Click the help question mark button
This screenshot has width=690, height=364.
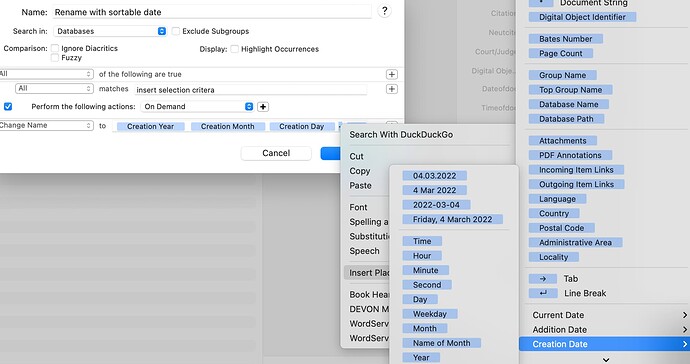point(384,11)
